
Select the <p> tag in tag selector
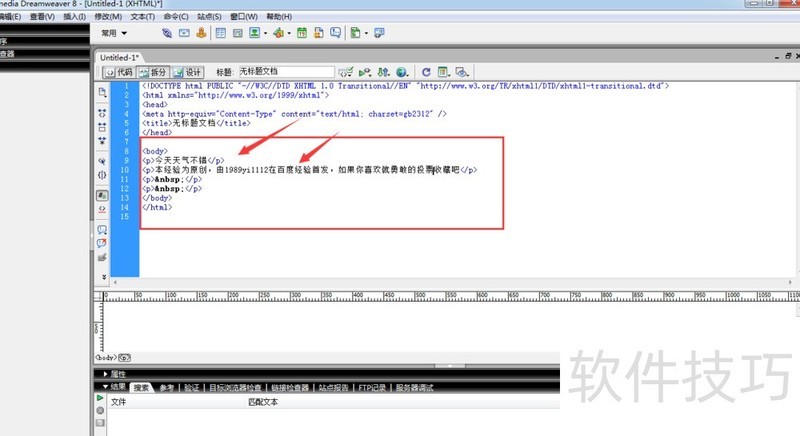point(124,357)
